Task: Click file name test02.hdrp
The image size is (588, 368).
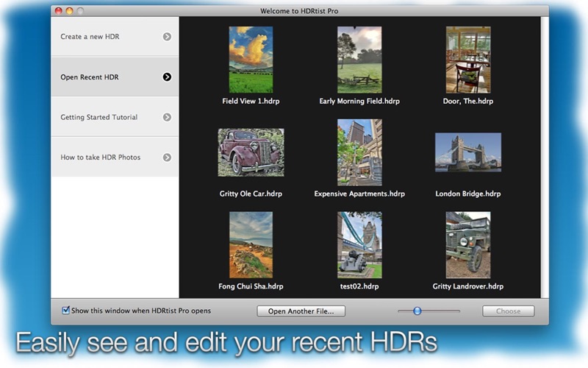Action: pos(359,286)
